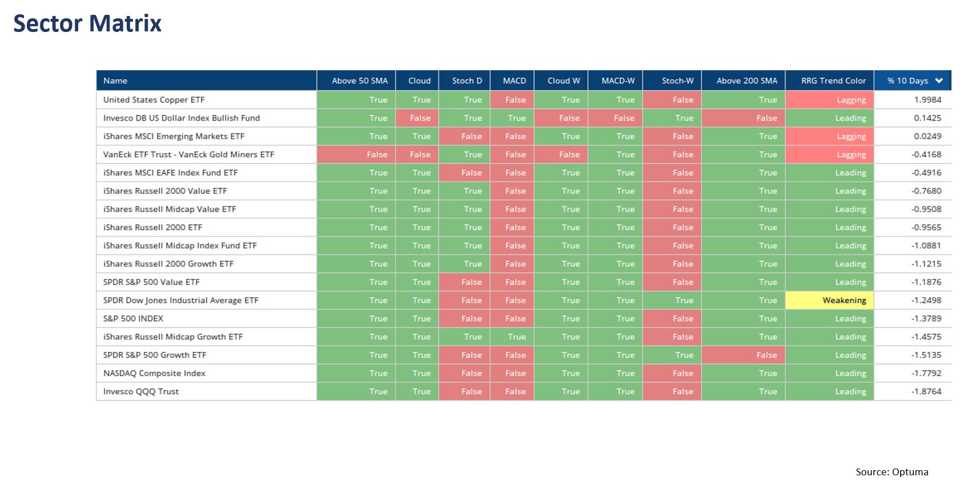The height and width of the screenshot is (481, 980).
Task: Click False under Stoch D for NASDAQ Composite Index
Action: (x=465, y=374)
